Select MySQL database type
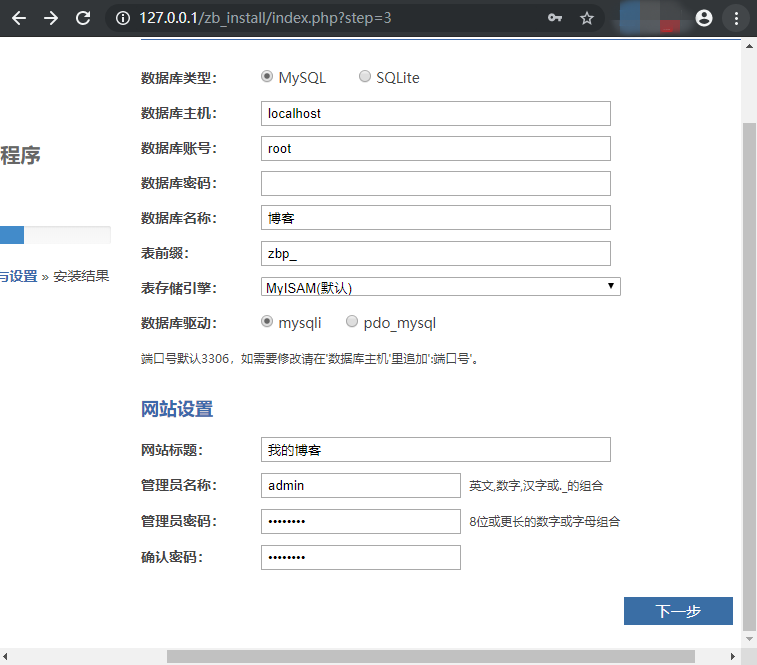Viewport: 757px width, 665px height. 266,76
